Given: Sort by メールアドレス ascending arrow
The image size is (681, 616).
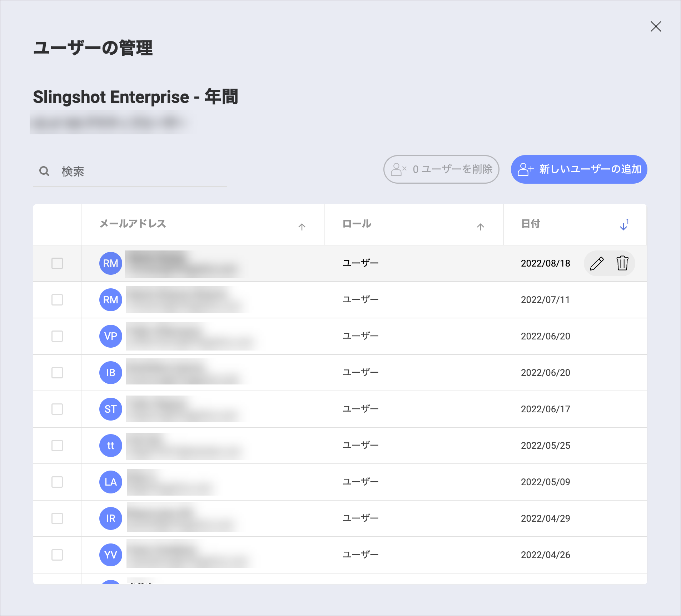Looking at the screenshot, I should 302,227.
